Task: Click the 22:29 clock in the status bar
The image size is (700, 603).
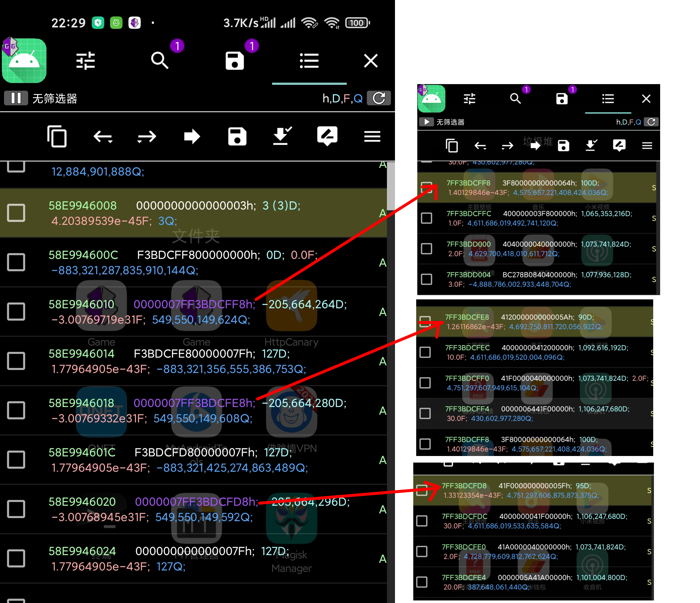Action: point(68,23)
